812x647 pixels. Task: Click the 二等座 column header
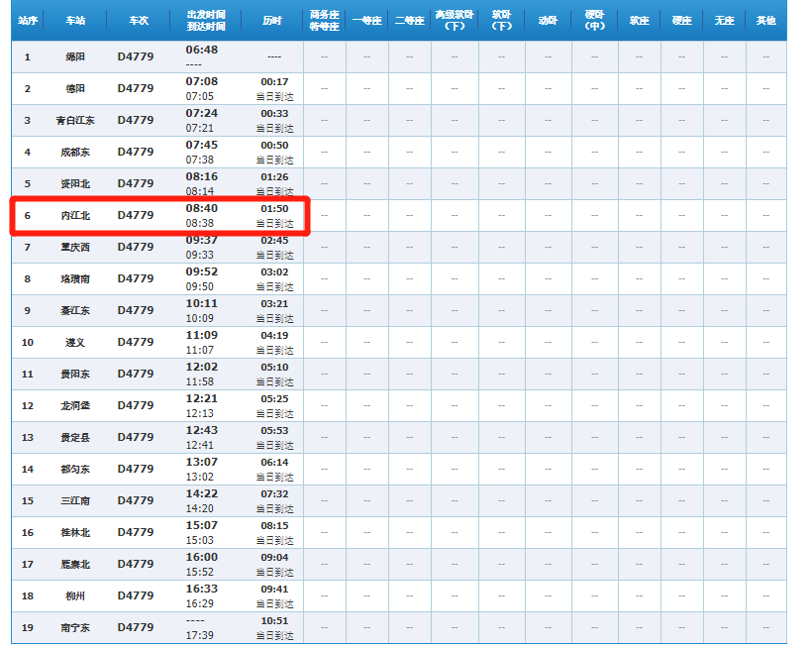click(x=409, y=21)
